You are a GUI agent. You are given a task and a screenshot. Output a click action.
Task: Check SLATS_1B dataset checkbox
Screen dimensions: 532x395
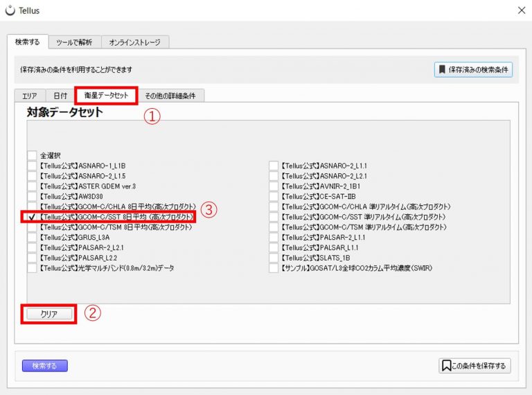(274, 258)
